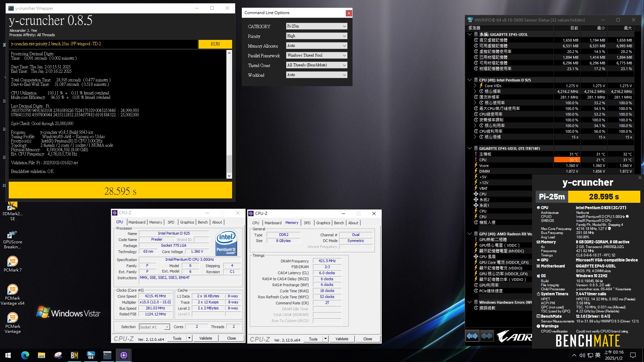
Task: Open Tools dropdown arrow in CPU-Z Memory window
Action: click(x=325, y=339)
